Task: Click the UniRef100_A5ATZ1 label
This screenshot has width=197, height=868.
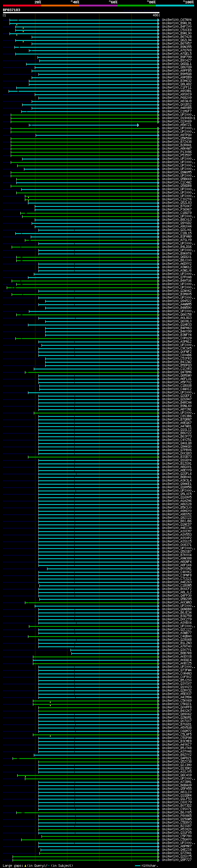Action: tap(176, 125)
